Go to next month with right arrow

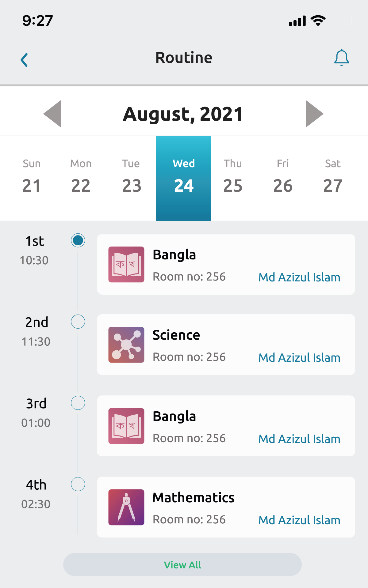pyautogui.click(x=314, y=114)
